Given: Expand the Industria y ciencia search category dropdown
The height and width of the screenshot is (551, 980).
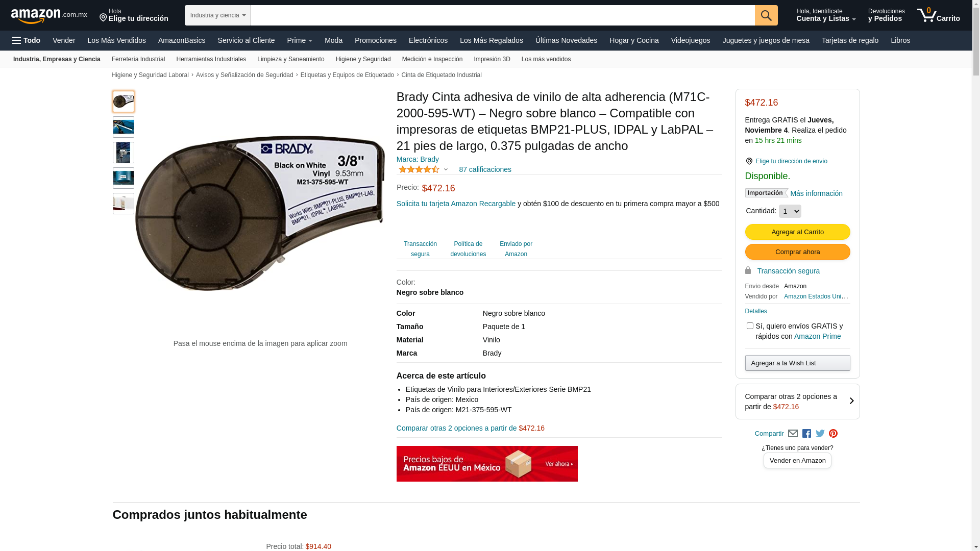Looking at the screenshot, I should click(217, 15).
